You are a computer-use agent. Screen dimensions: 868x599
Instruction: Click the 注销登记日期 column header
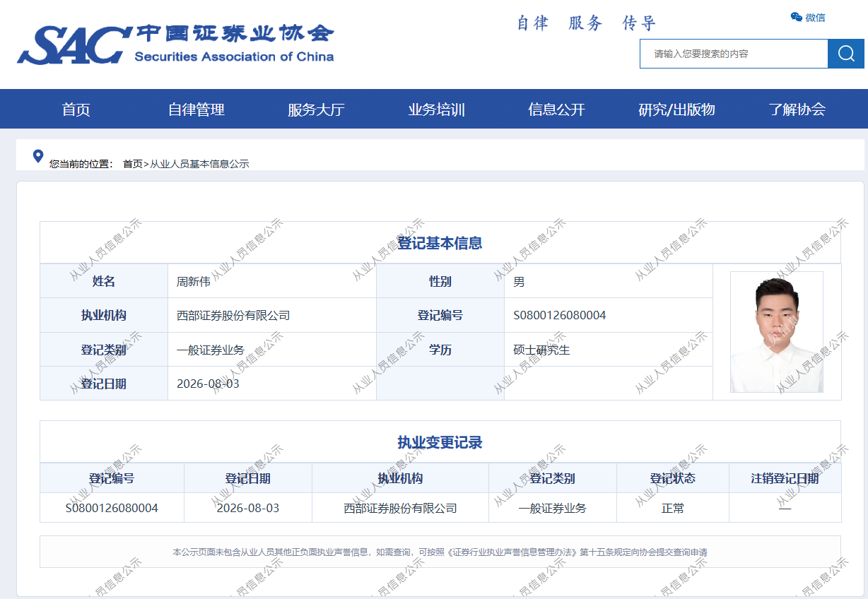click(785, 478)
